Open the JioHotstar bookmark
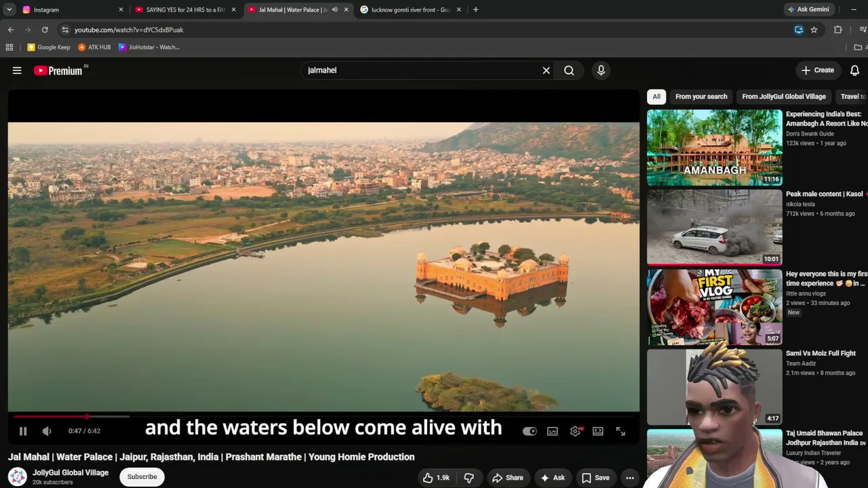 coord(149,47)
